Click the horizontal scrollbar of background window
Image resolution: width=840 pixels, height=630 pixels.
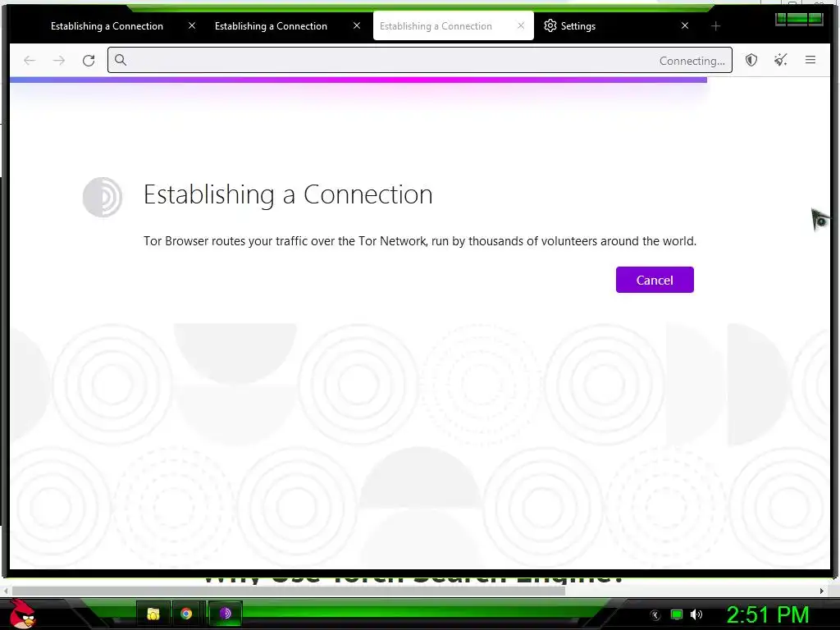point(289,591)
